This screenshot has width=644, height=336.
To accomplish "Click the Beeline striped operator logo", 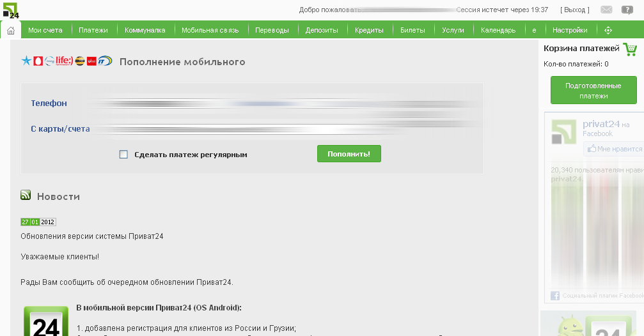I will [80, 61].
